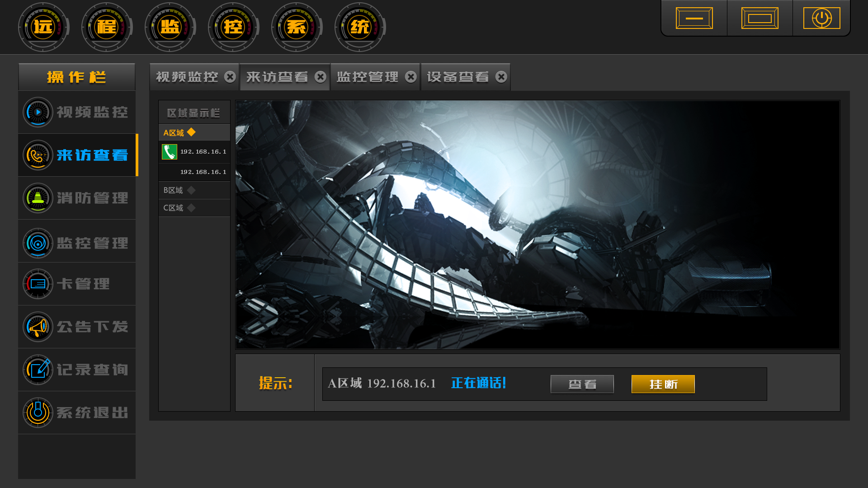Screen dimensions: 868x488
Task: Click the 区域显示栏 panel header
Action: click(194, 113)
